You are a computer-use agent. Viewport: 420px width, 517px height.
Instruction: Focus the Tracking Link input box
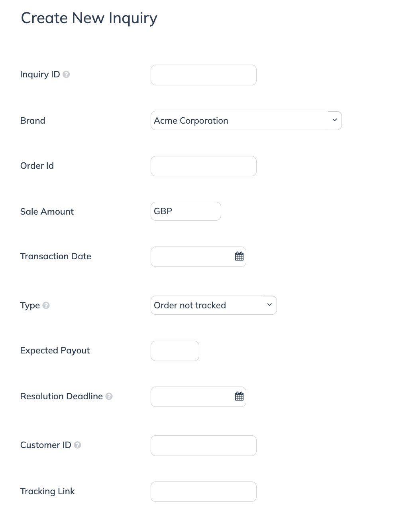point(203,491)
